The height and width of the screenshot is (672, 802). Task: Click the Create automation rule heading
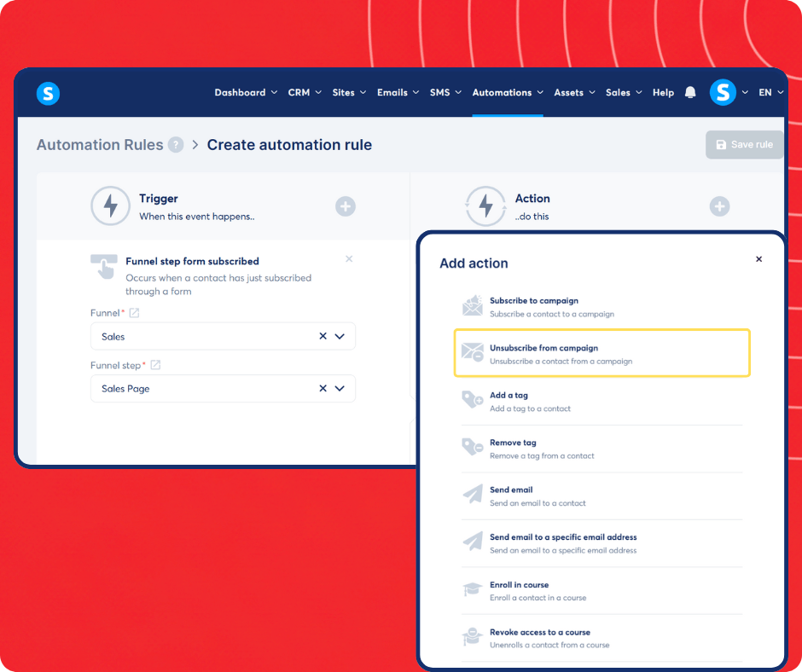point(289,145)
